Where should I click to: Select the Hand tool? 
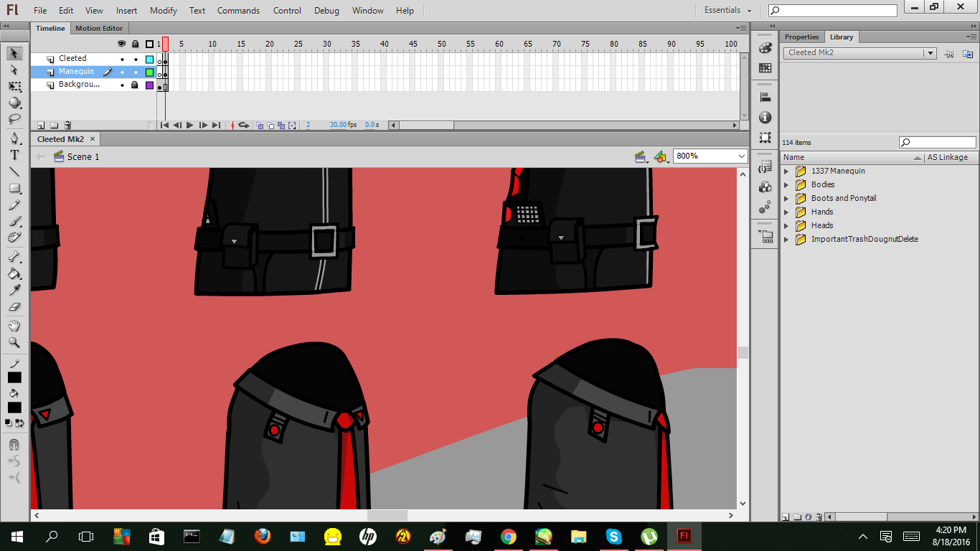point(14,326)
